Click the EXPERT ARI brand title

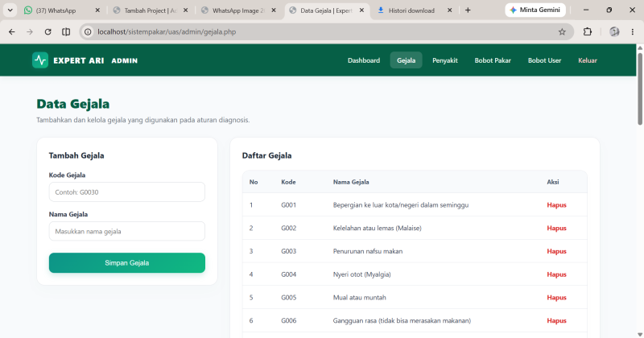[78, 61]
